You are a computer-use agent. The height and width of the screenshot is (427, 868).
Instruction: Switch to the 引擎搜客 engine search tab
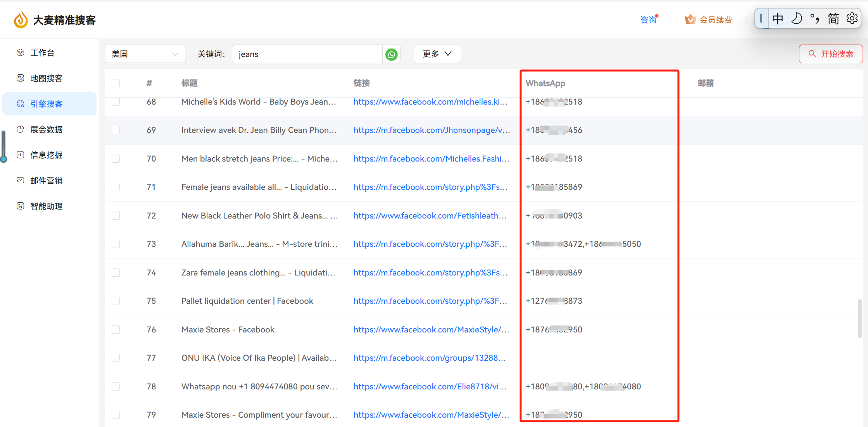tap(49, 104)
